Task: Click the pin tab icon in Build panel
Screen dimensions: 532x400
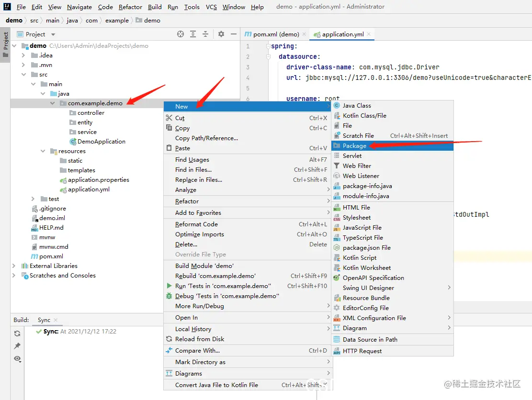Action: [17, 346]
